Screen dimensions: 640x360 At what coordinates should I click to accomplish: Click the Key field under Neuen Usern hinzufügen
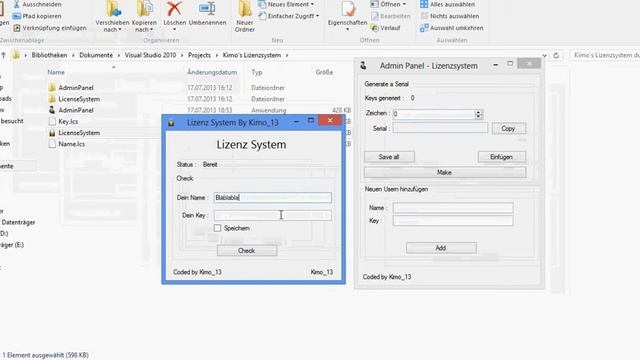point(453,221)
